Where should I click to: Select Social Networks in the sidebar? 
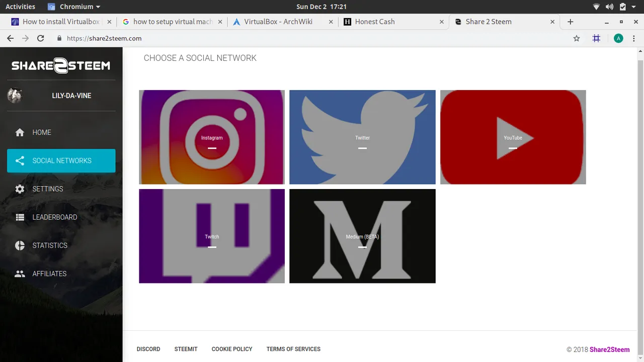pos(61,160)
